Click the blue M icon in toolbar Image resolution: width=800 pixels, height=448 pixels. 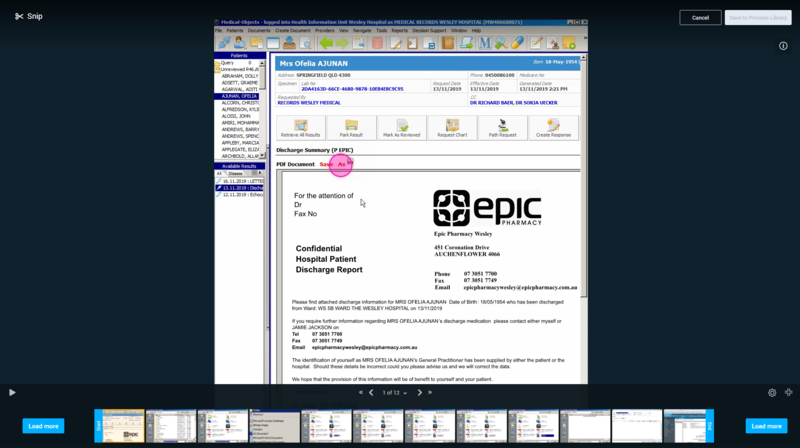484,43
